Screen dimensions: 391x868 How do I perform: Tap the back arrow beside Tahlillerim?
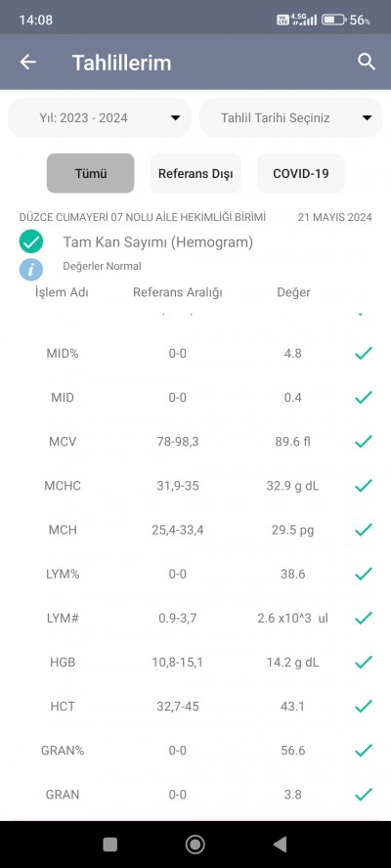point(27,62)
